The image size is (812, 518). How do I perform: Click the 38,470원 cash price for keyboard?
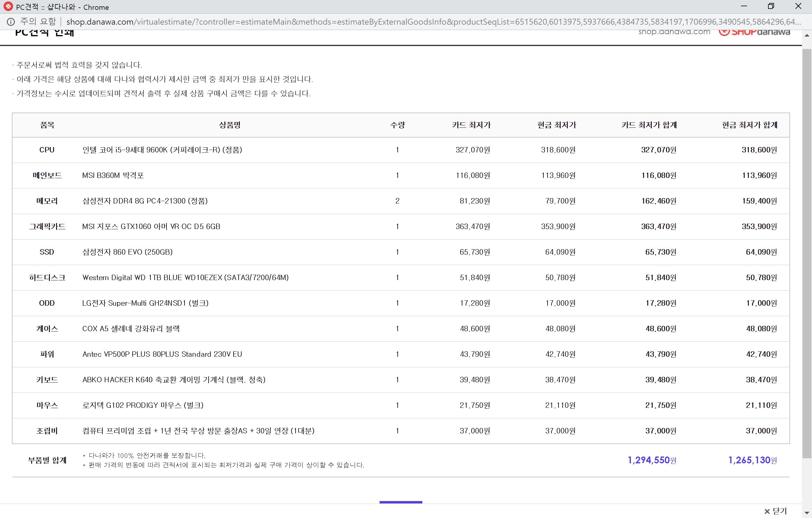(x=560, y=380)
